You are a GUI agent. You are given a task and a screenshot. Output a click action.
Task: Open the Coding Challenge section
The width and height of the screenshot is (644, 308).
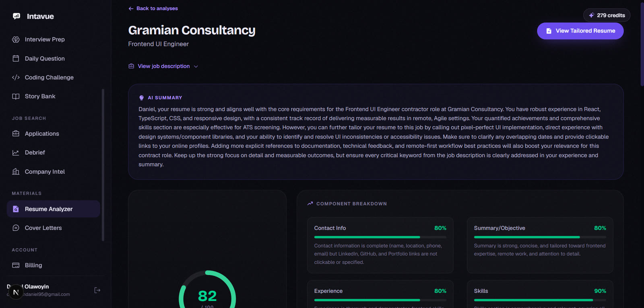[x=53, y=77]
